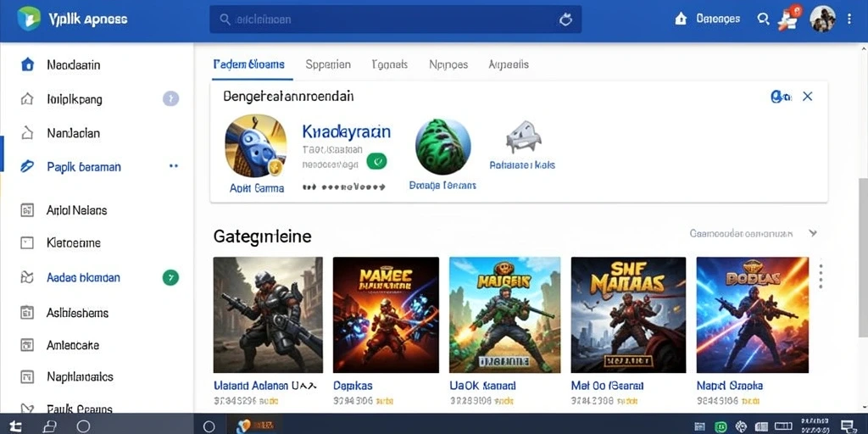Image resolution: width=868 pixels, height=434 pixels.
Task: Open the Kmadayraain title link
Action: pos(347,131)
